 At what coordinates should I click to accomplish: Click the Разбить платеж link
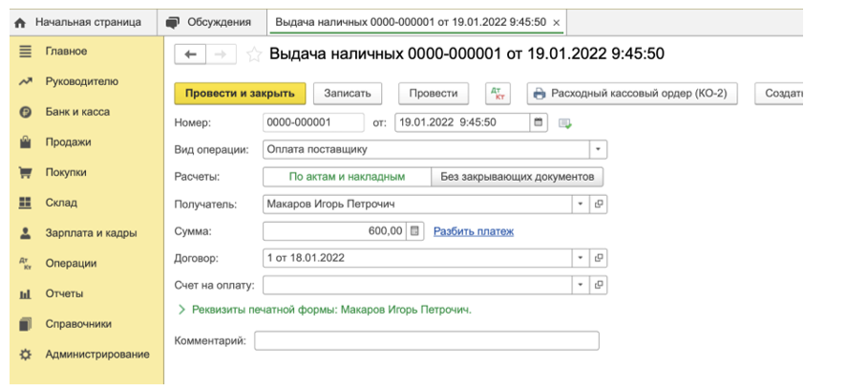coord(474,231)
